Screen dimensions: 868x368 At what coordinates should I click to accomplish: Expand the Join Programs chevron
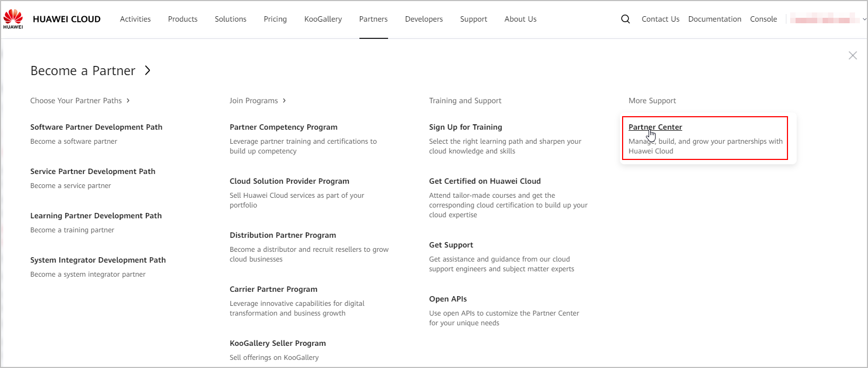pyautogui.click(x=284, y=101)
